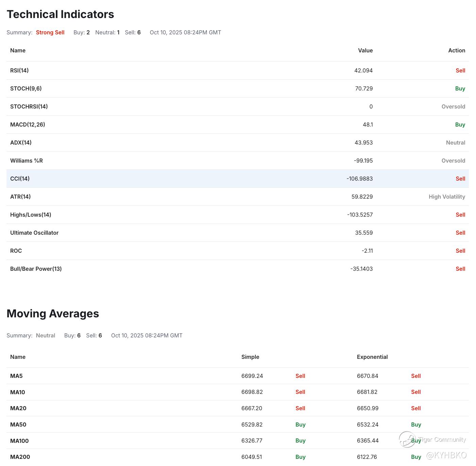Click the Strong Sell summary label
The height and width of the screenshot is (466, 476).
[x=50, y=32]
